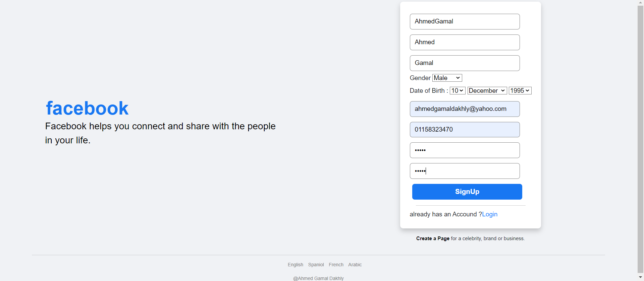
Task: Select the Create a Page link
Action: coord(432,238)
